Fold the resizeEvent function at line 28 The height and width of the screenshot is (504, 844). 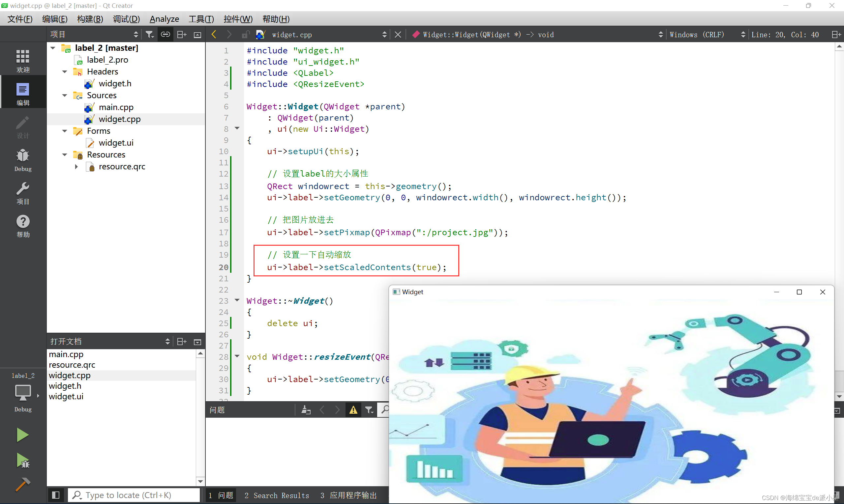click(x=237, y=356)
